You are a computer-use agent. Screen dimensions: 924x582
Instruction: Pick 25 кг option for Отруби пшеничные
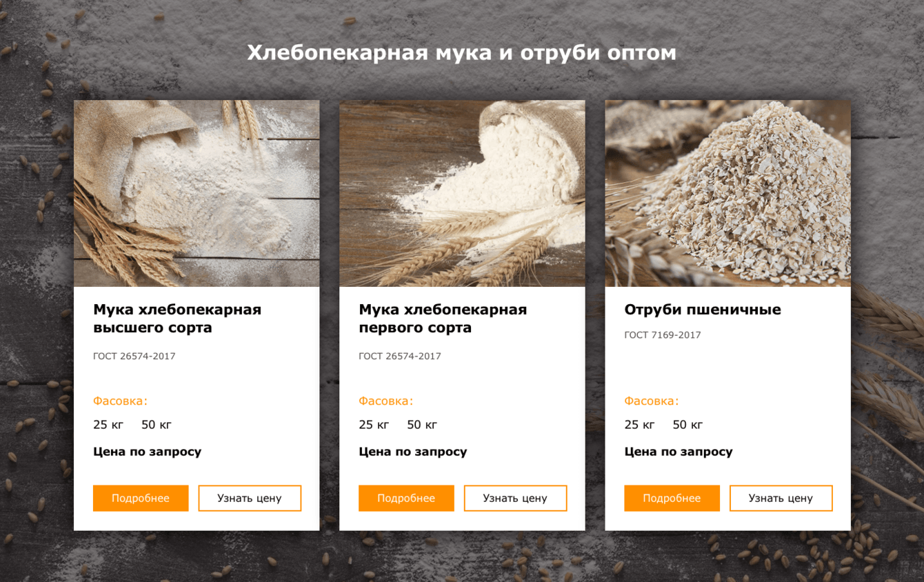[639, 425]
